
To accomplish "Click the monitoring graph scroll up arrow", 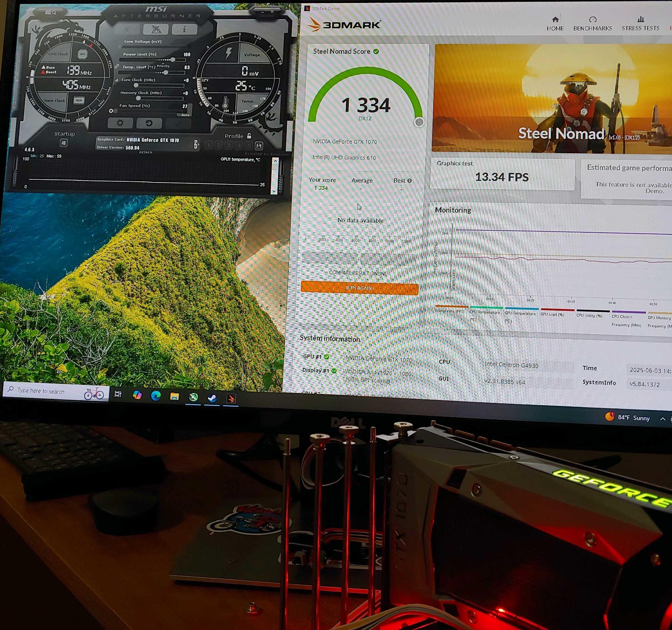I will pos(275,161).
